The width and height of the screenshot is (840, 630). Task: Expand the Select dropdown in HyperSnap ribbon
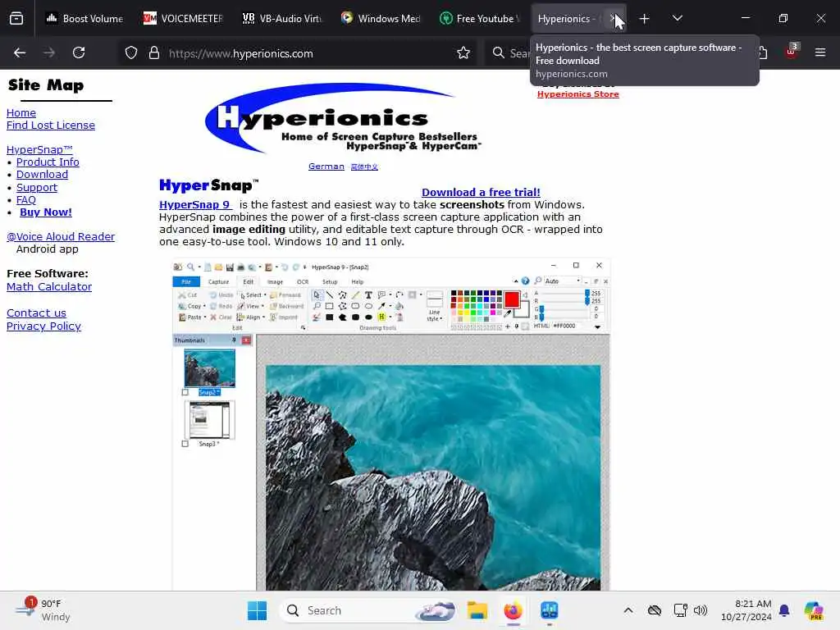click(x=265, y=295)
